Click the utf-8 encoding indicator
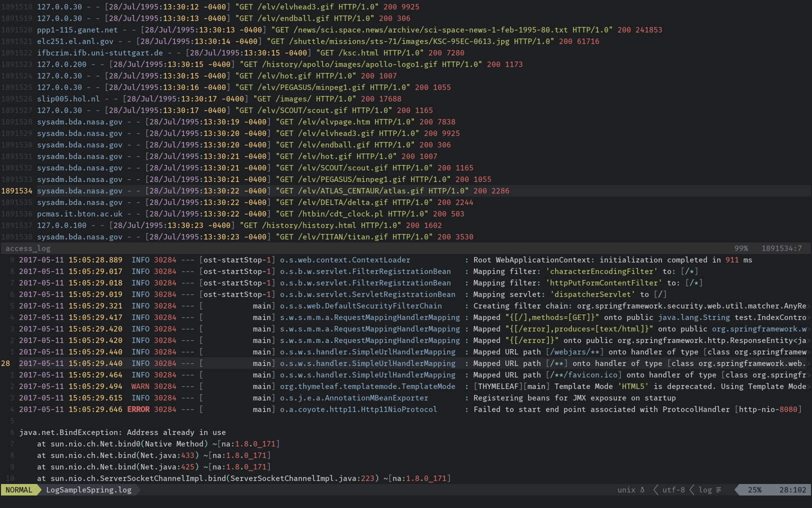This screenshot has height=508, width=812. tap(673, 490)
